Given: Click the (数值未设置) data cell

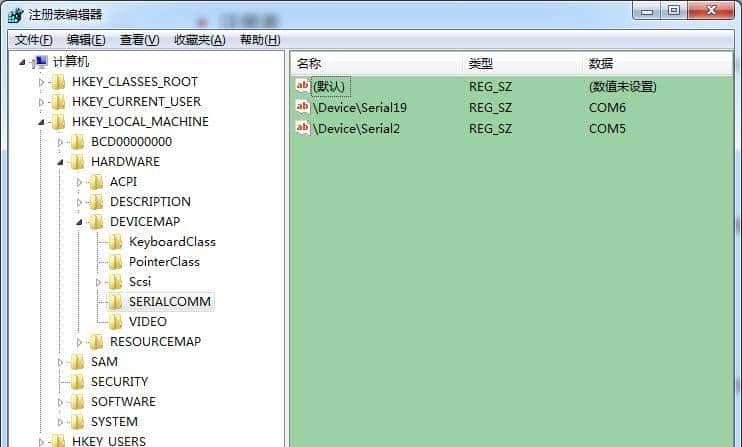Looking at the screenshot, I should click(x=623, y=87).
